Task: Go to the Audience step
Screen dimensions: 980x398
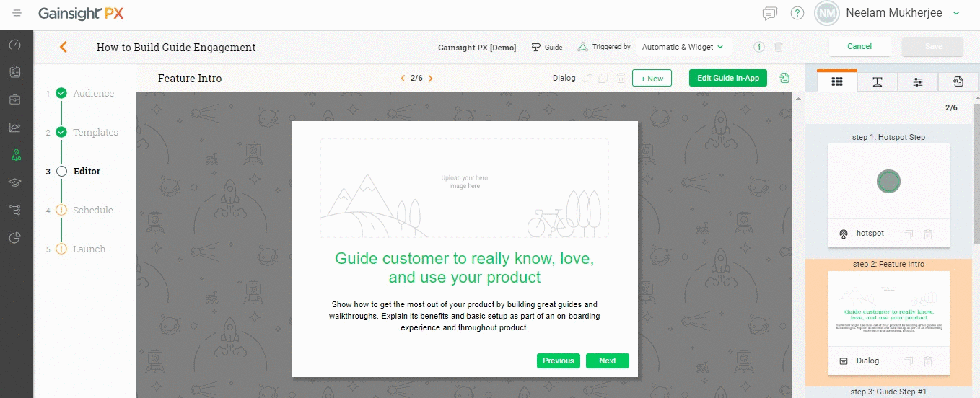Action: pos(93,94)
